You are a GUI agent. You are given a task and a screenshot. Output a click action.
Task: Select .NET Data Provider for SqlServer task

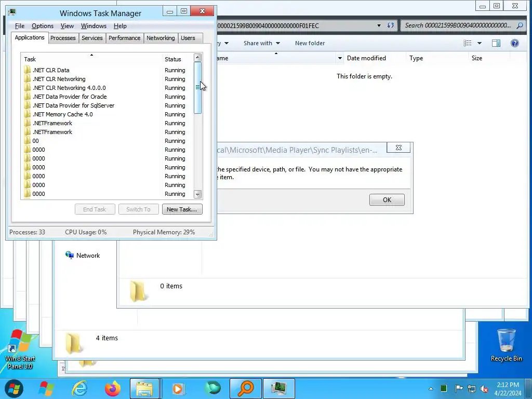coord(107,105)
